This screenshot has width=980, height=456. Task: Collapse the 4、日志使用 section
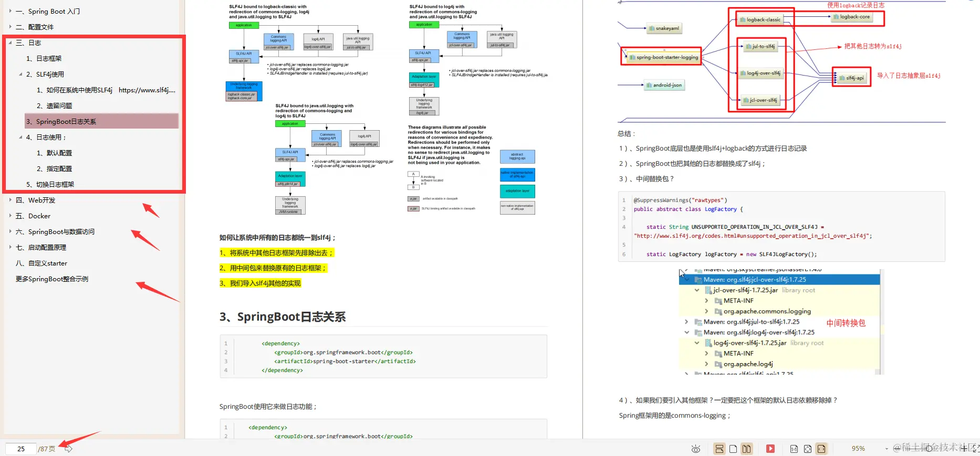click(x=20, y=137)
